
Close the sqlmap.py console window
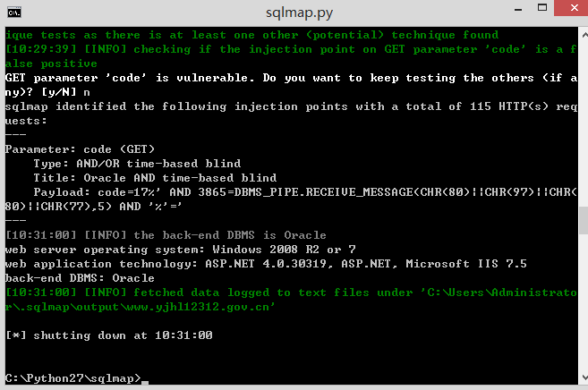573,7
